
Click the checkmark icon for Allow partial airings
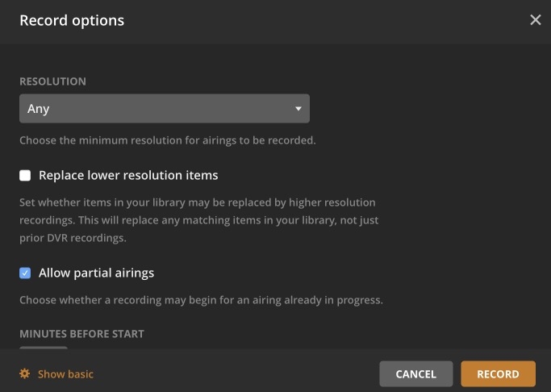tap(25, 273)
